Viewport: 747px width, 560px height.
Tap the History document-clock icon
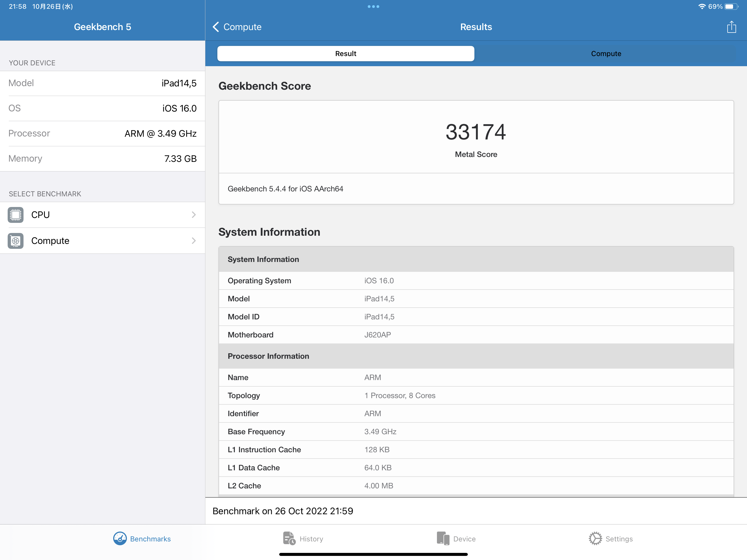(x=289, y=538)
